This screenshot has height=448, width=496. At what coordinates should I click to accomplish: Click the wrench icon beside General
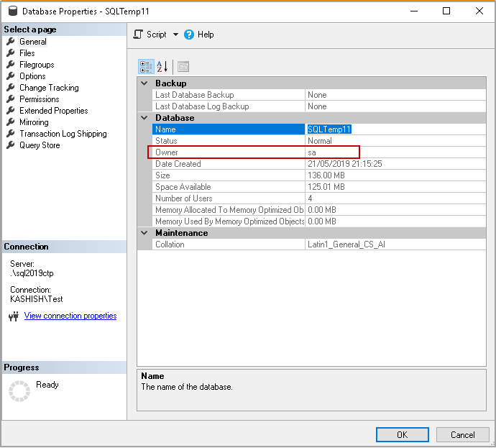pyautogui.click(x=11, y=42)
